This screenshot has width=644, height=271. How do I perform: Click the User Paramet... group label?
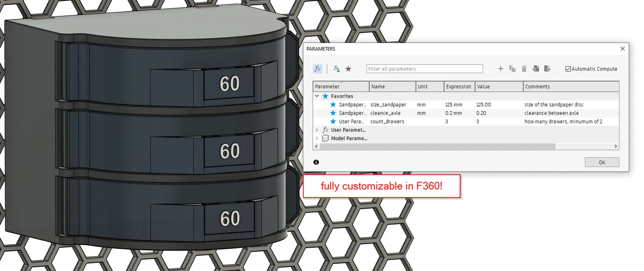click(348, 130)
